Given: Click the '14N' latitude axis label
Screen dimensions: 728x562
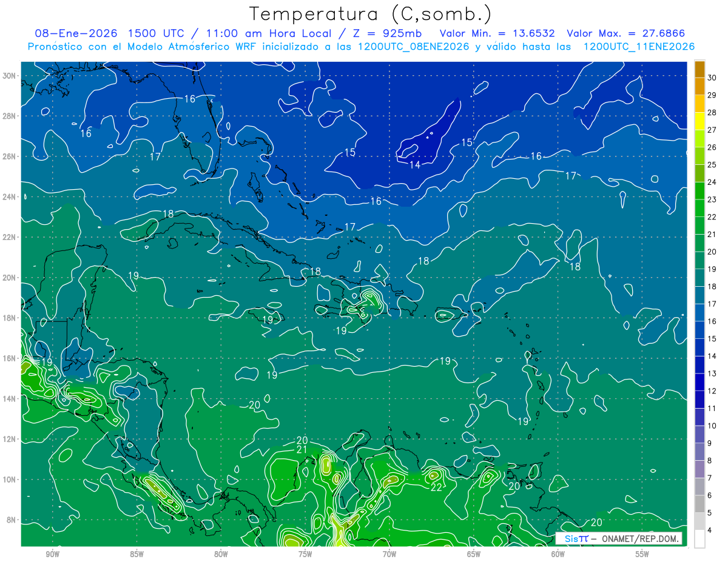Looking at the screenshot, I should click(8, 398).
